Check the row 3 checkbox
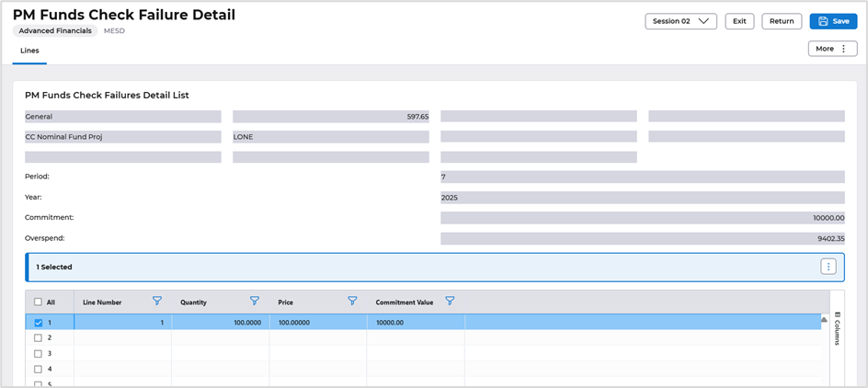Image resolution: width=868 pixels, height=388 pixels. pos(39,353)
